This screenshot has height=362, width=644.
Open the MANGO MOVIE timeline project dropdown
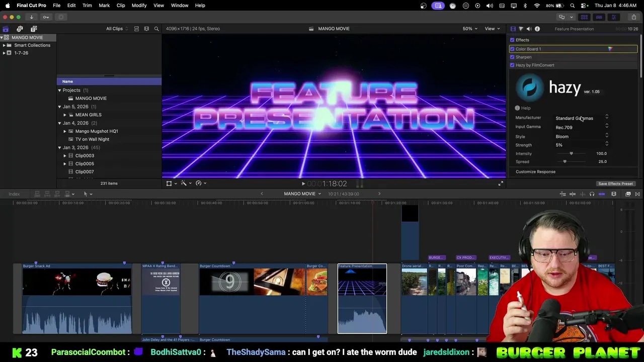click(302, 194)
